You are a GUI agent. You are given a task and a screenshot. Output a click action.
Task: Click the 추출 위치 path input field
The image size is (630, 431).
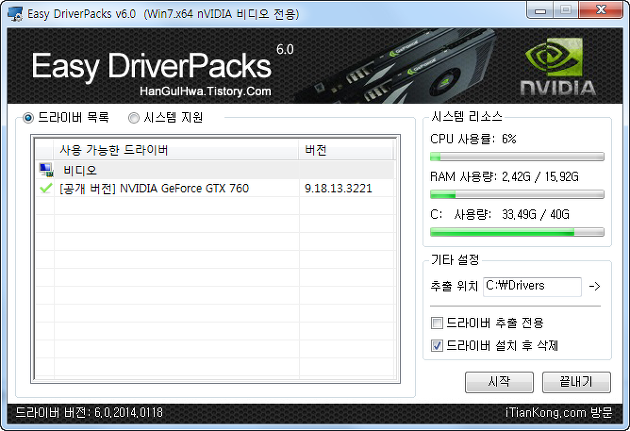coord(532,286)
